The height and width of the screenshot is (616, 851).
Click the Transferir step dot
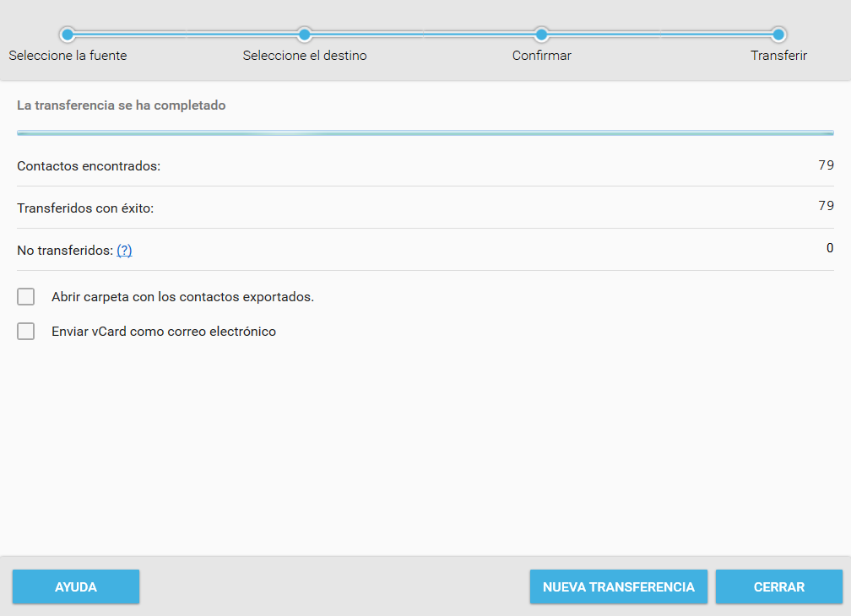778,35
